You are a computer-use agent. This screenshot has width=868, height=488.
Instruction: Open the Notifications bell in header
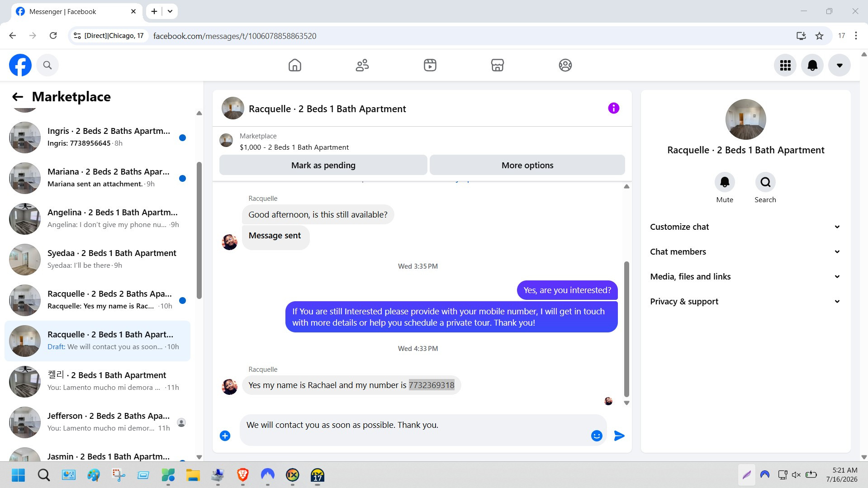click(812, 65)
